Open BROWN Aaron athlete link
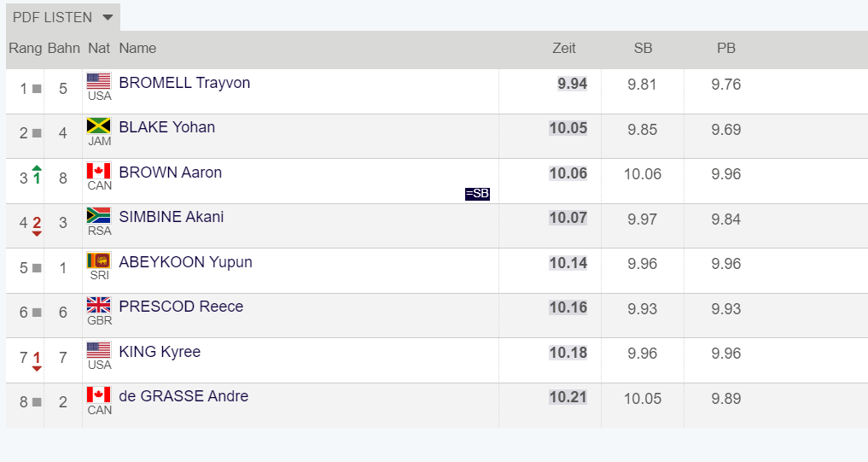 (x=170, y=173)
